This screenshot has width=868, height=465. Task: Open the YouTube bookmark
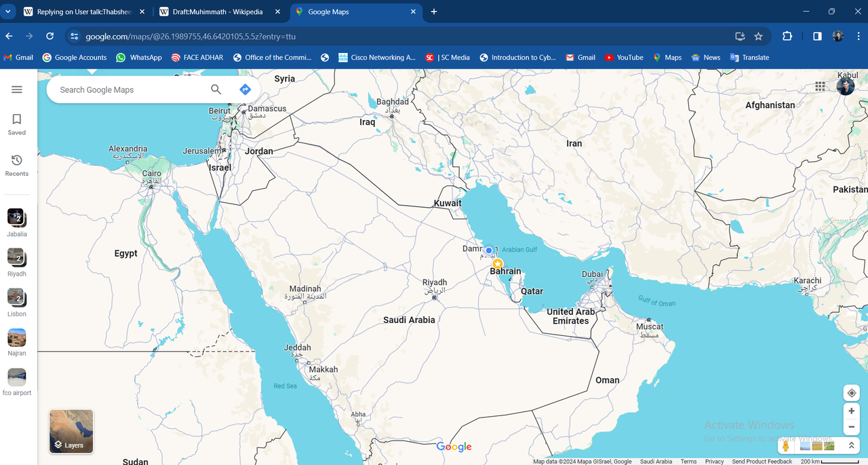[624, 58]
